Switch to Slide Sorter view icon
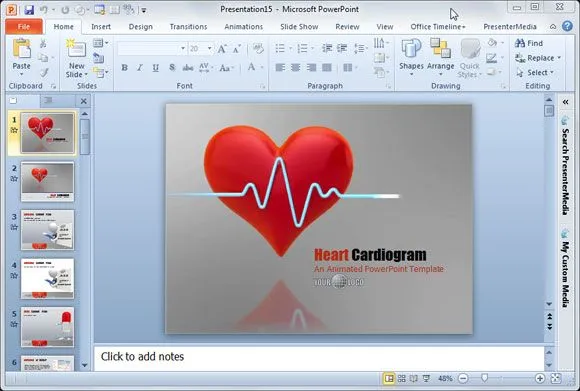 pyautogui.click(x=401, y=378)
